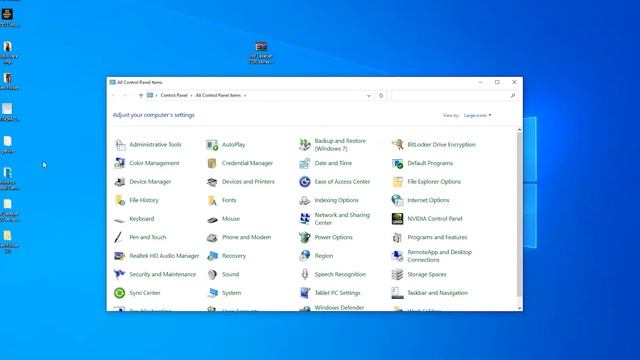The width and height of the screenshot is (640, 360).
Task: Open the File History icon
Action: tap(120, 200)
